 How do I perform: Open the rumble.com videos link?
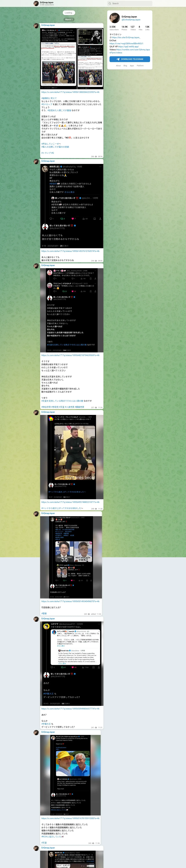pos(130,51)
